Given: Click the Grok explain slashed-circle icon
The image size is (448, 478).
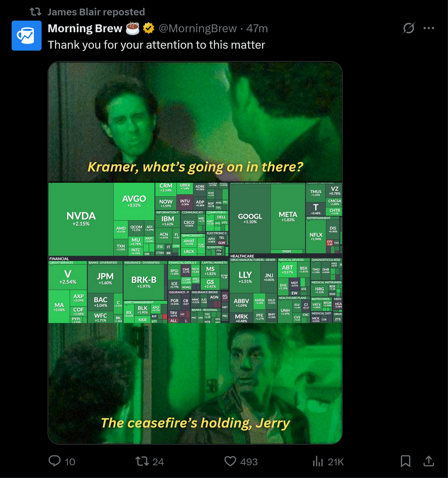Looking at the screenshot, I should pyautogui.click(x=409, y=28).
